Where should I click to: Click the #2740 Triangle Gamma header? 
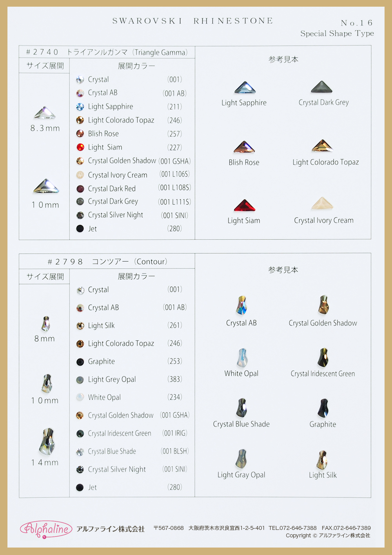(x=107, y=52)
